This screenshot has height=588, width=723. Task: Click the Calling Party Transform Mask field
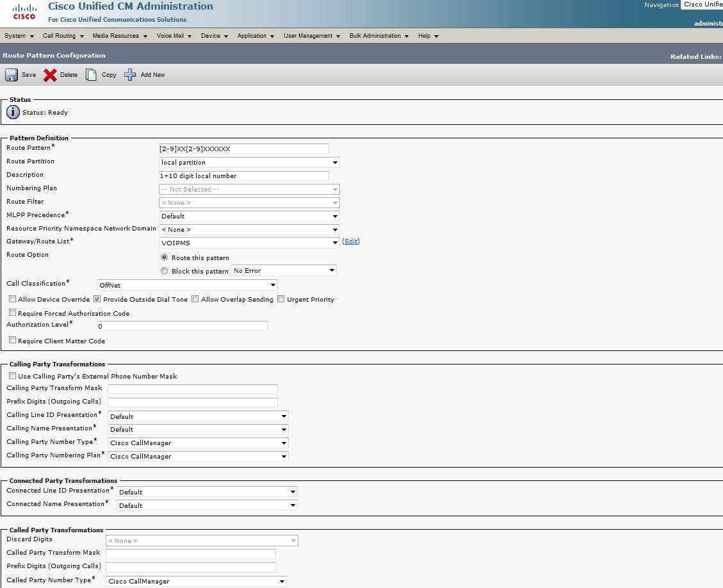point(193,389)
